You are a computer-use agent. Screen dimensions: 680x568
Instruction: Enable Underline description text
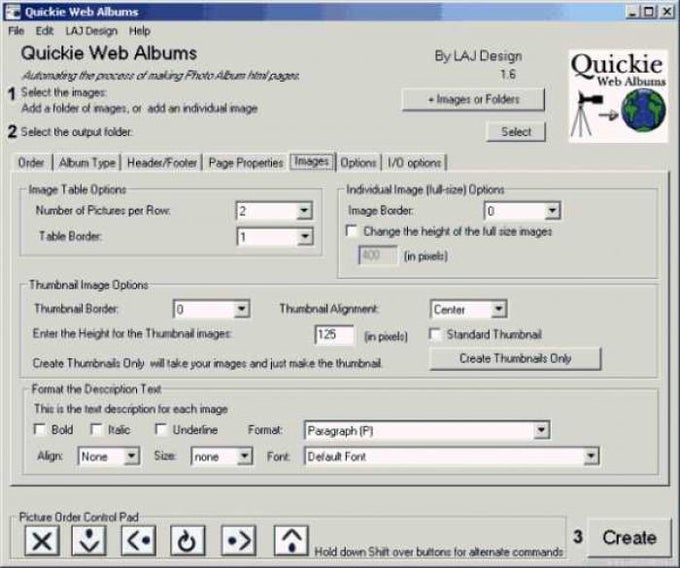click(x=161, y=429)
